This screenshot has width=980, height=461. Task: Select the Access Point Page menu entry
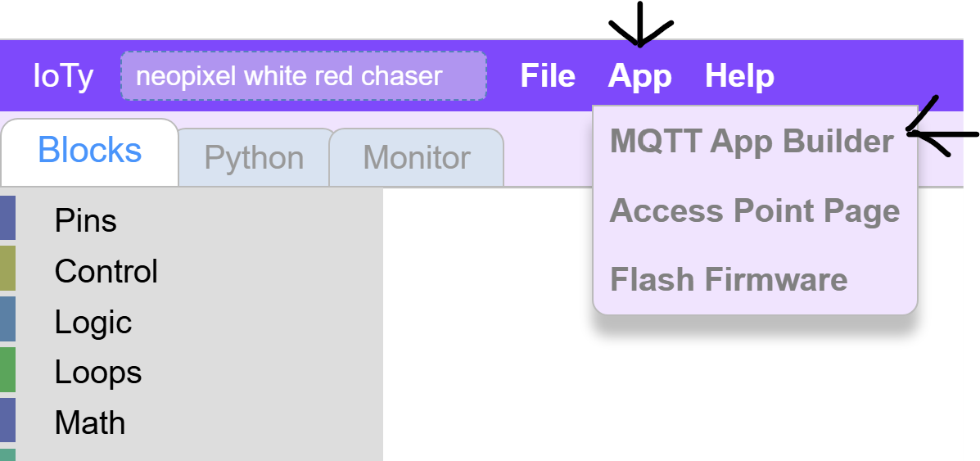coord(754,210)
